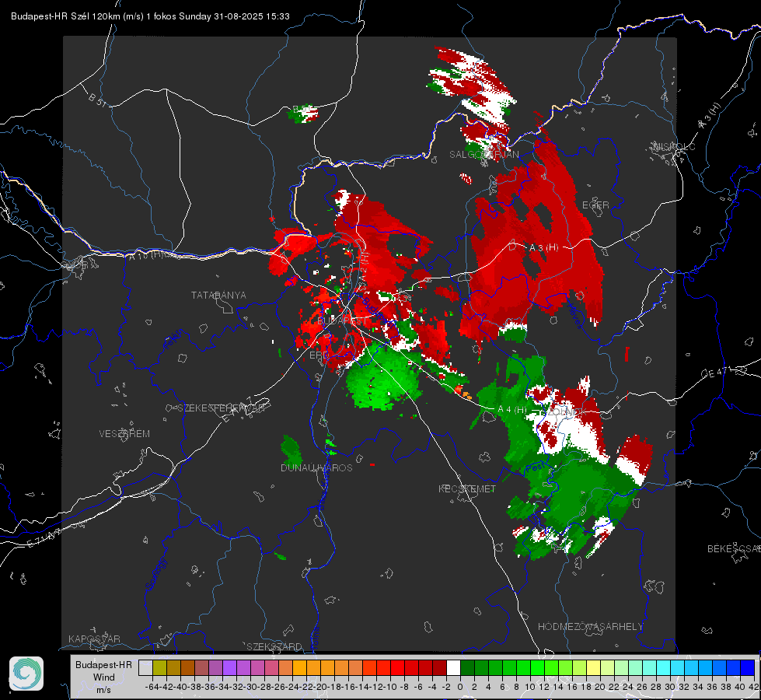
Task: Click the 'A 10 (H)' road label
Action: click(146, 254)
